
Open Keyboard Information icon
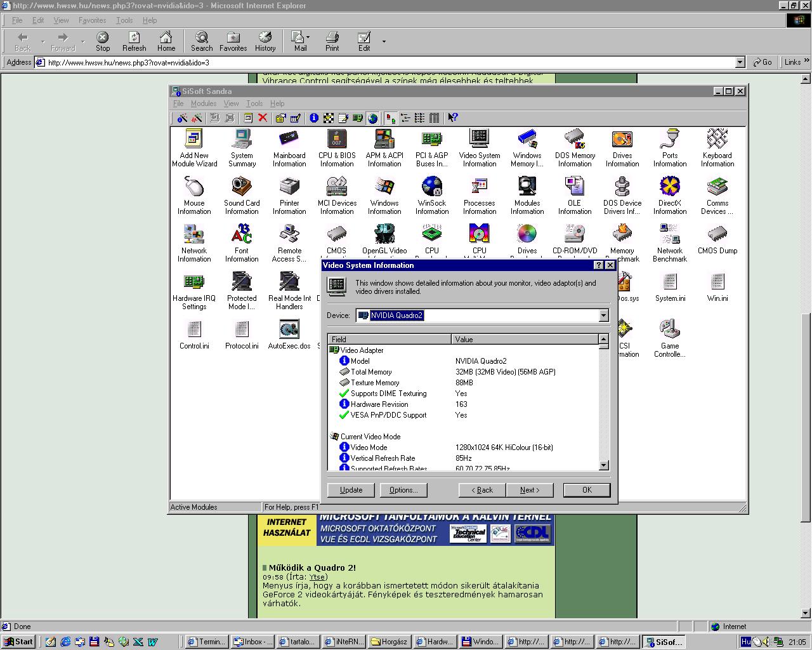[x=717, y=147]
